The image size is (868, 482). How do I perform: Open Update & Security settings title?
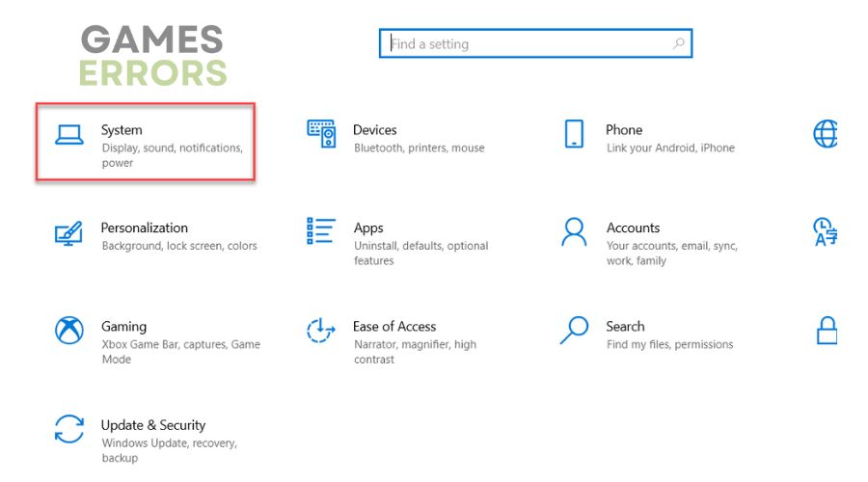pos(153,425)
